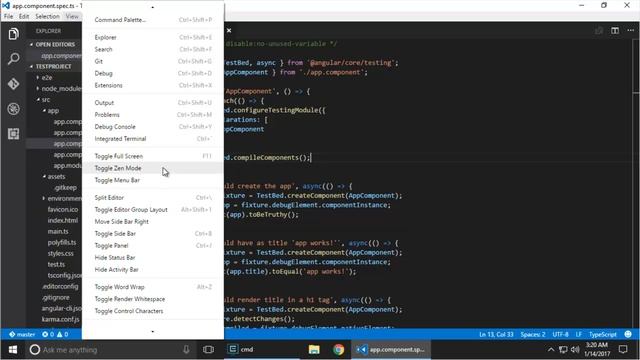This screenshot has height=360, width=640.
Task: Open Chrome from the taskbar
Action: click(x=338, y=350)
